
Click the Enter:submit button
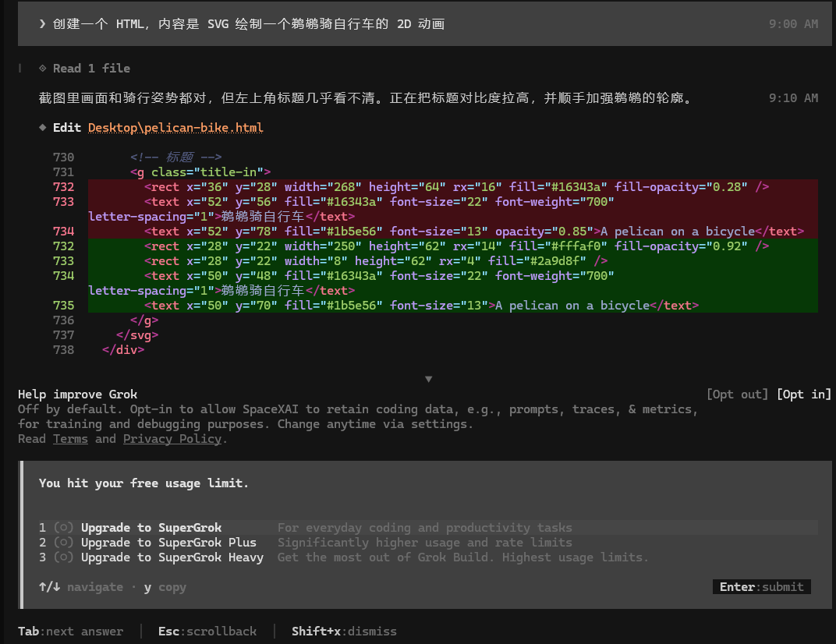[761, 587]
